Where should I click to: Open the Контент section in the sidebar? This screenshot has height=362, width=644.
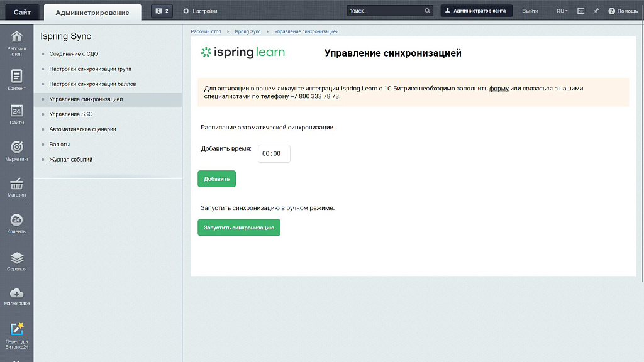click(18, 80)
